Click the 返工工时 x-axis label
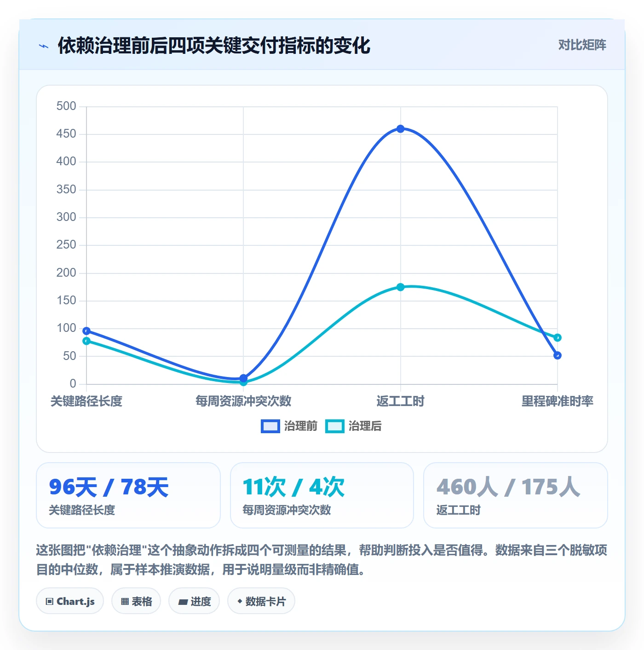 coord(401,401)
